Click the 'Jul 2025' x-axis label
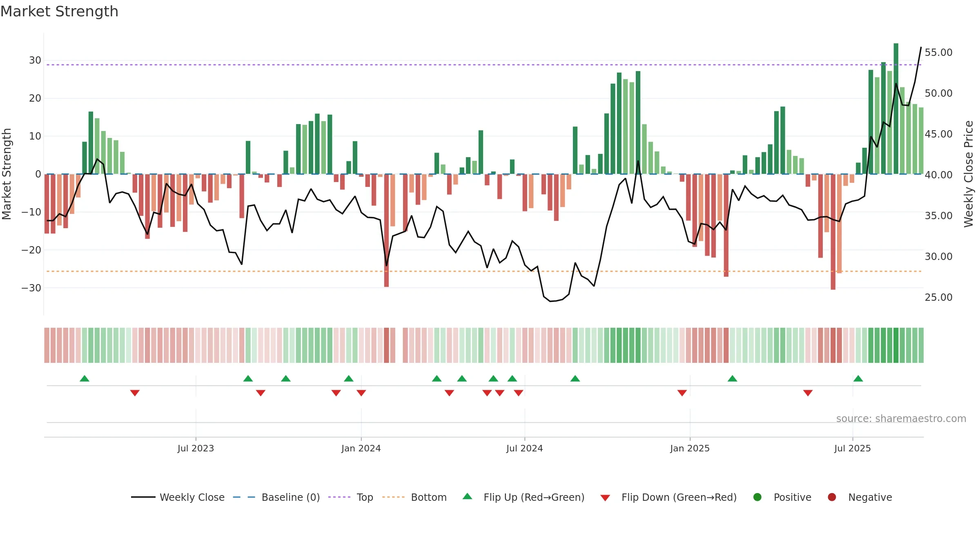Viewport: 980px width, 551px height. [853, 449]
